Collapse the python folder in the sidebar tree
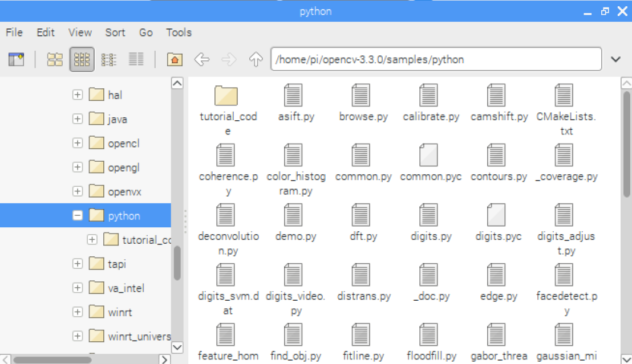Viewport: 632px width, 364px height. (78, 215)
